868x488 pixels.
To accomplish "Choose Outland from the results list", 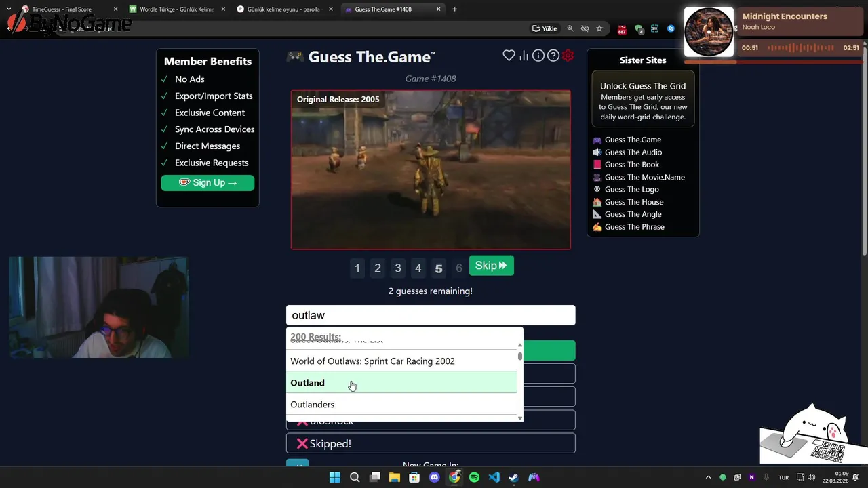I will coord(401,383).
